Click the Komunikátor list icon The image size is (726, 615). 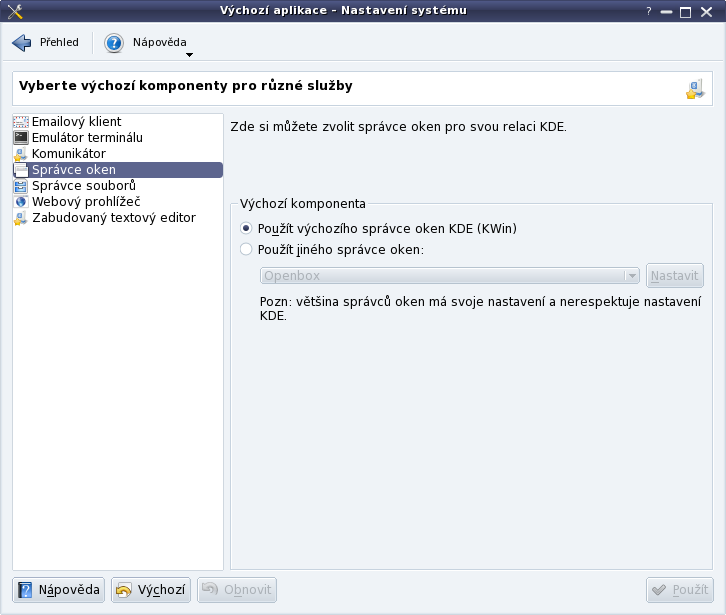pos(21,154)
